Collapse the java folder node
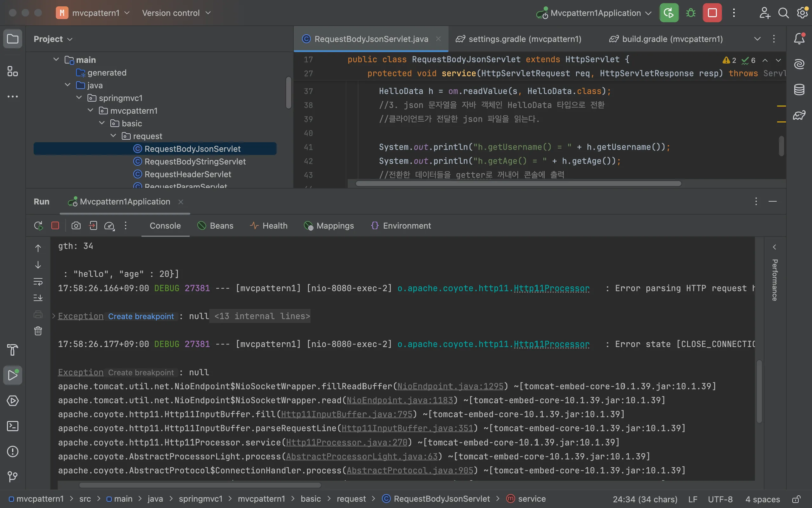Viewport: 812px width, 508px height. (68, 85)
